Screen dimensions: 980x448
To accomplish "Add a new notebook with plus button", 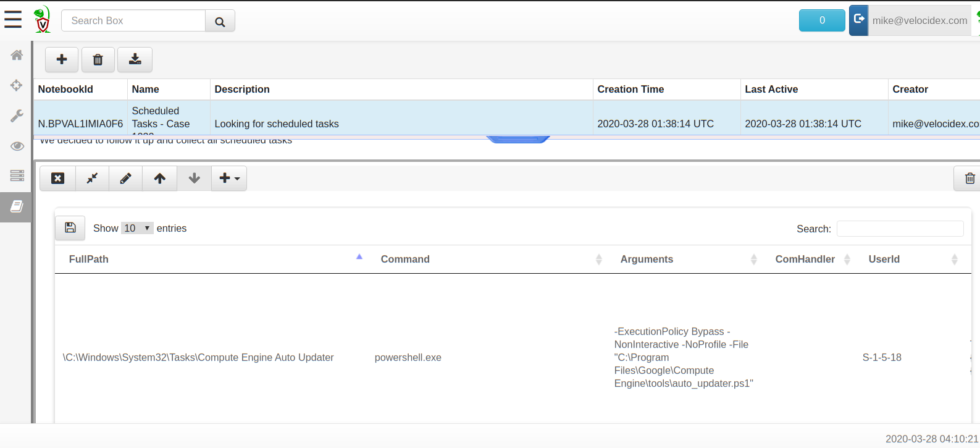I will tap(62, 59).
